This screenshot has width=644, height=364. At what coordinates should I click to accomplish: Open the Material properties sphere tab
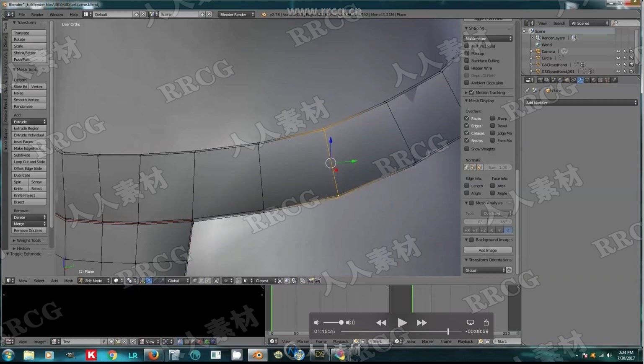coord(593,80)
